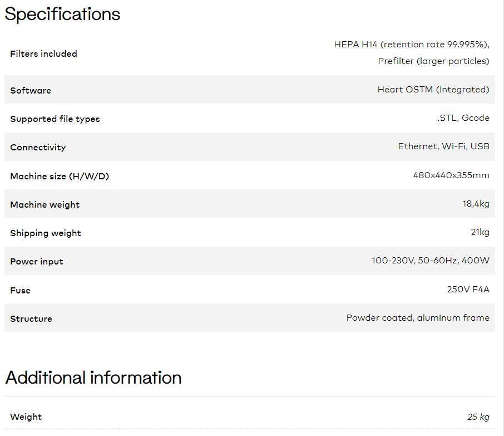The width and height of the screenshot is (504, 436).
Task: Select the Supported file types label
Action: pyautogui.click(x=55, y=119)
